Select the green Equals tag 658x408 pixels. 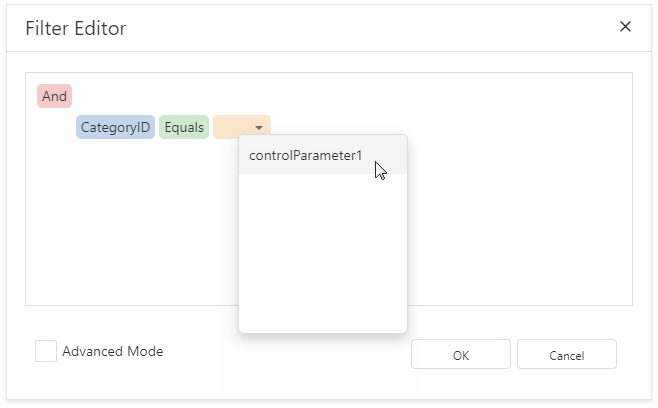tap(183, 127)
